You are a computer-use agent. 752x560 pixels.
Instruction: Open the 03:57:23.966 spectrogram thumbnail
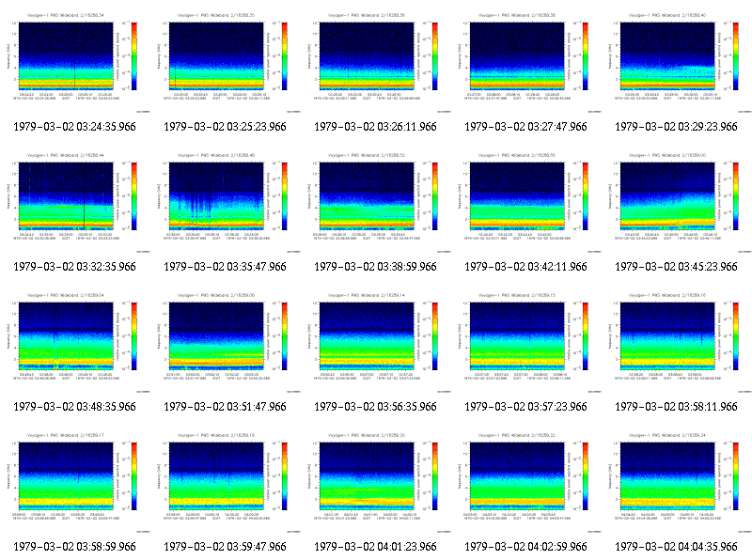pyautogui.click(x=526, y=341)
